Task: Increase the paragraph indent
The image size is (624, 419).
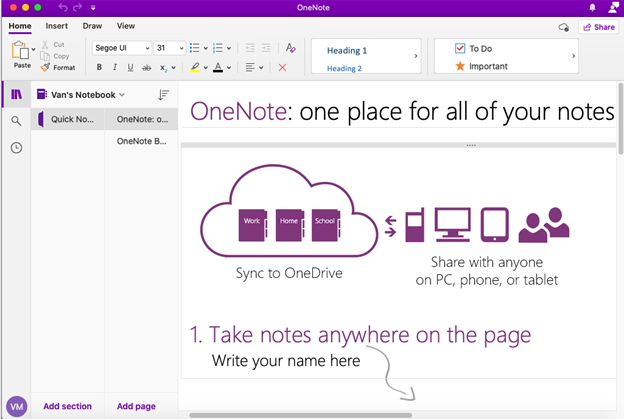Action: click(266, 48)
